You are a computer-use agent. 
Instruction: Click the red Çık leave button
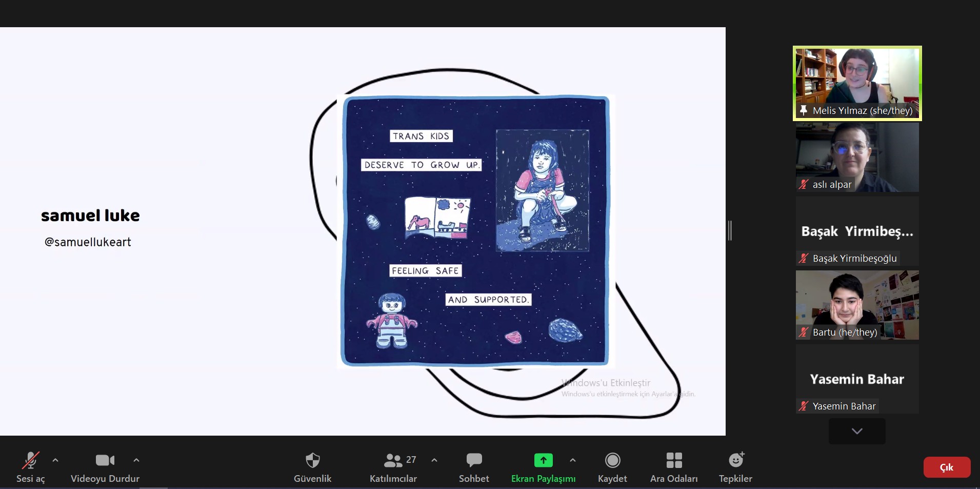pyautogui.click(x=947, y=467)
